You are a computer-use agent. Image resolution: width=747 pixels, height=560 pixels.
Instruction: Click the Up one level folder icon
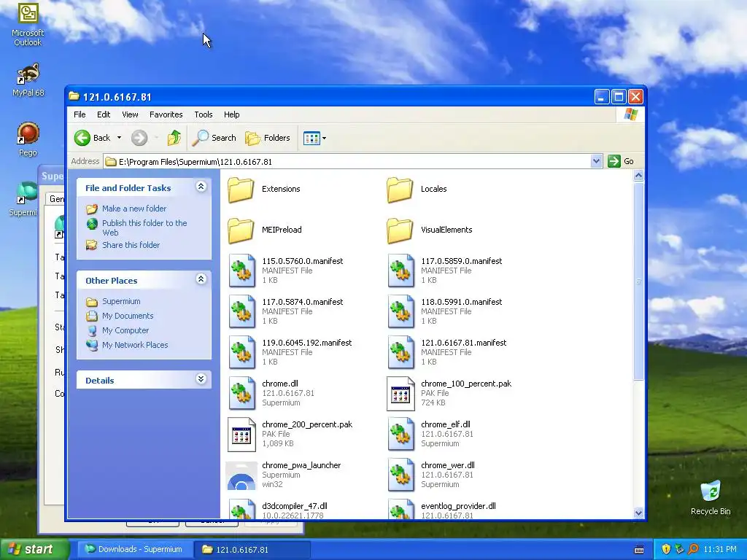[174, 138]
